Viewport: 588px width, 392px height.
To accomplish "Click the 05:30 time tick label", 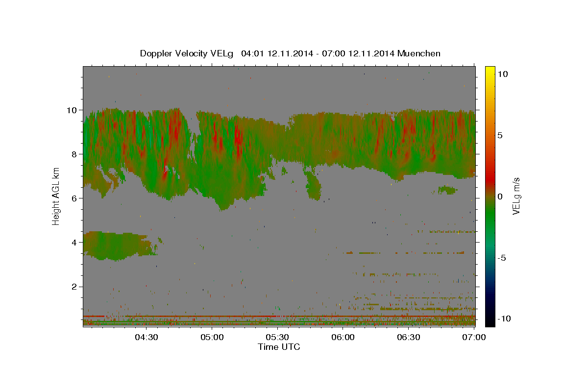I will (x=277, y=337).
